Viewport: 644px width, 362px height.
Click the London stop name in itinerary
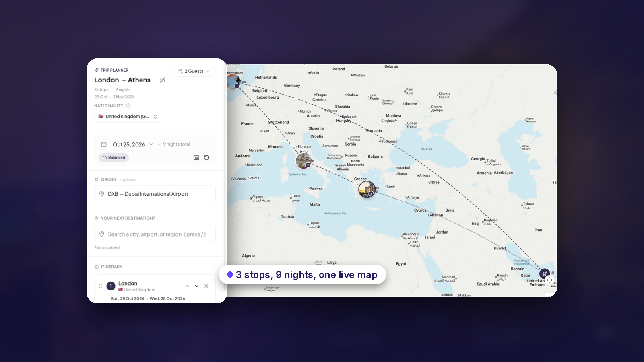pos(128,283)
